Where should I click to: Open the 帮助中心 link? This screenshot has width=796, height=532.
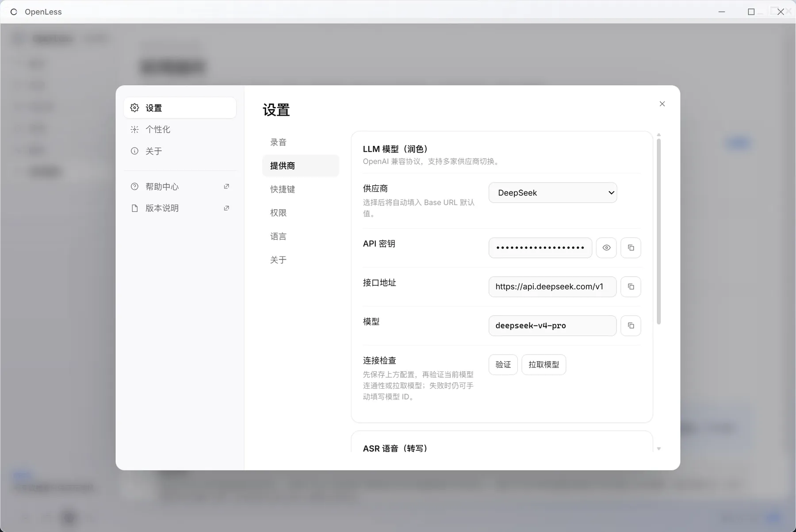(x=180, y=187)
